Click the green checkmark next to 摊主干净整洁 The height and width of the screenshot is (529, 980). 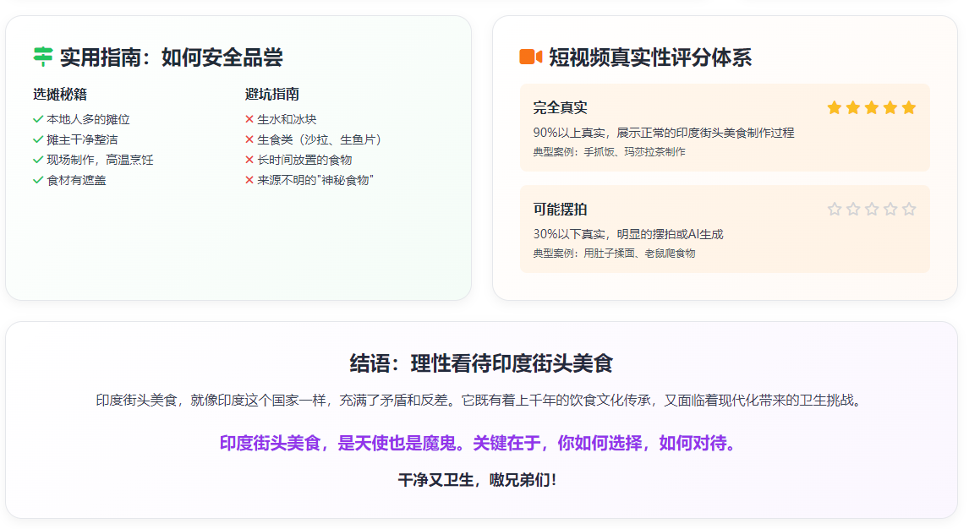(38, 139)
